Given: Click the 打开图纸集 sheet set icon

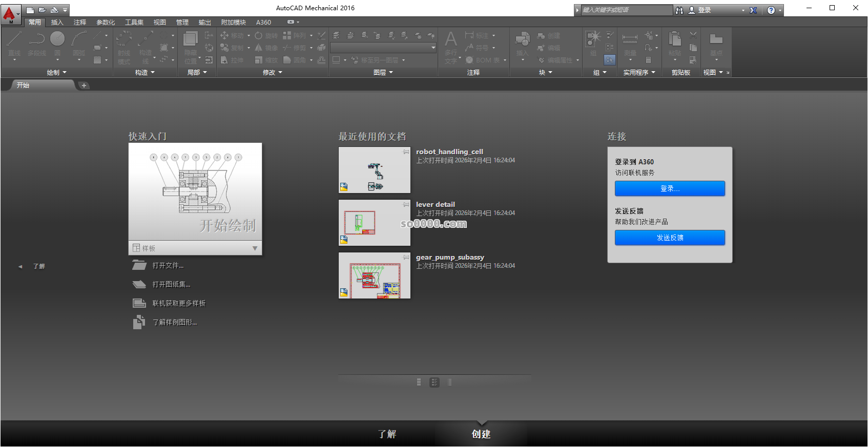Looking at the screenshot, I should [x=139, y=285].
